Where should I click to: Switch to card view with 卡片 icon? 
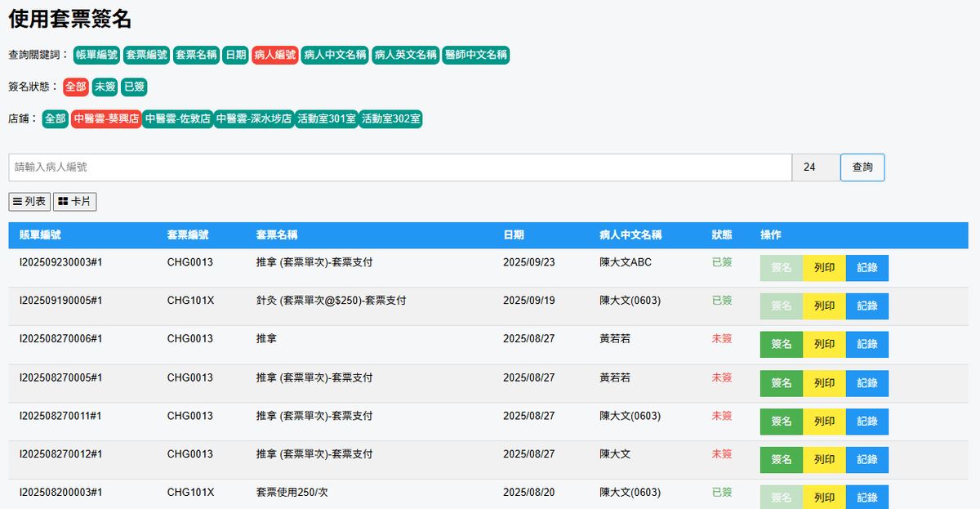pyautogui.click(x=74, y=202)
